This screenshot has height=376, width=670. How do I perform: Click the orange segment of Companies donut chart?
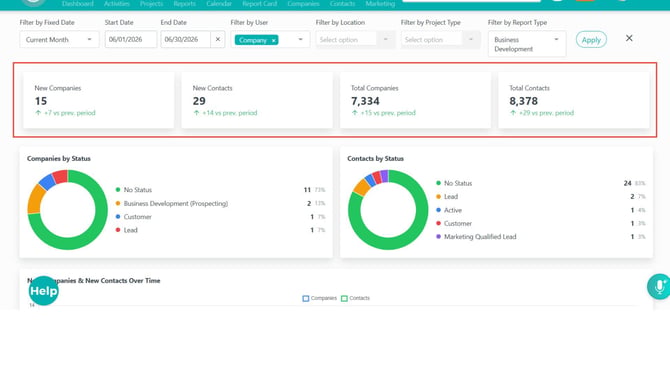click(35, 199)
